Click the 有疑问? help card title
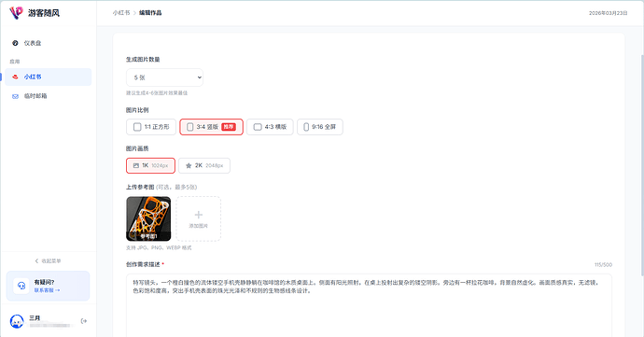The height and width of the screenshot is (337, 644). [x=44, y=282]
